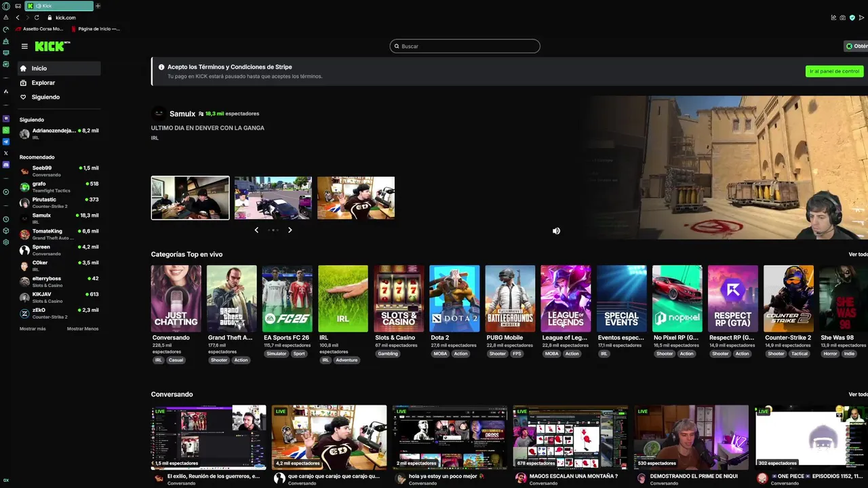Go to Inicio in the sidebar

[59, 68]
